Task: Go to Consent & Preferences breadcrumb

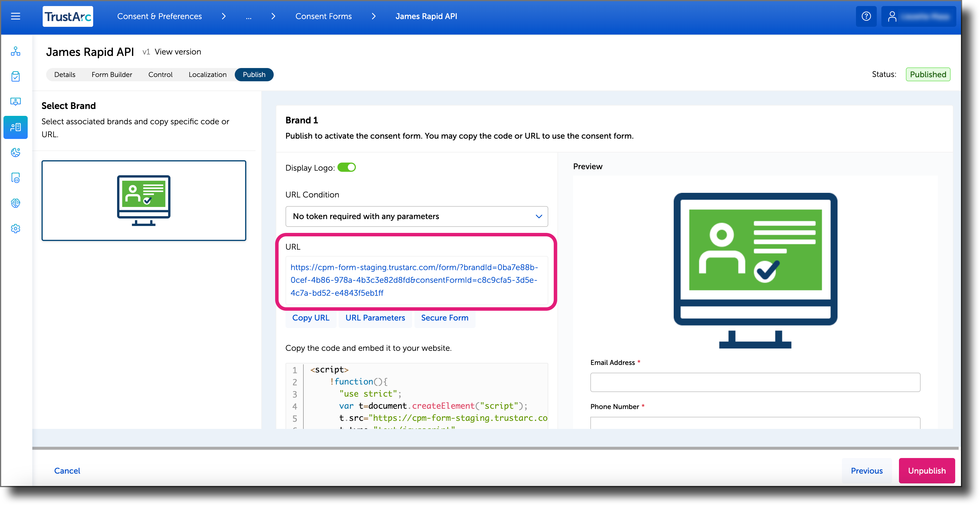Action: 159,16
